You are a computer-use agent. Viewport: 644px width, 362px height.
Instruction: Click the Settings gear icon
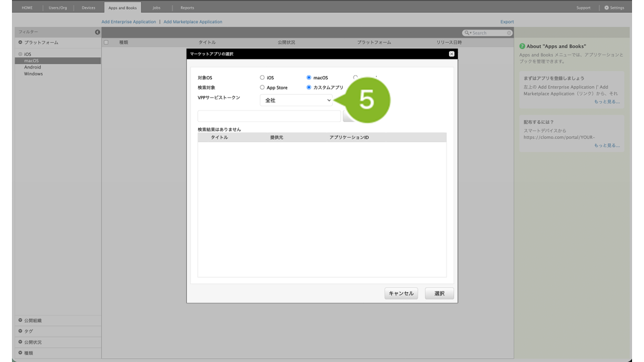(x=606, y=8)
